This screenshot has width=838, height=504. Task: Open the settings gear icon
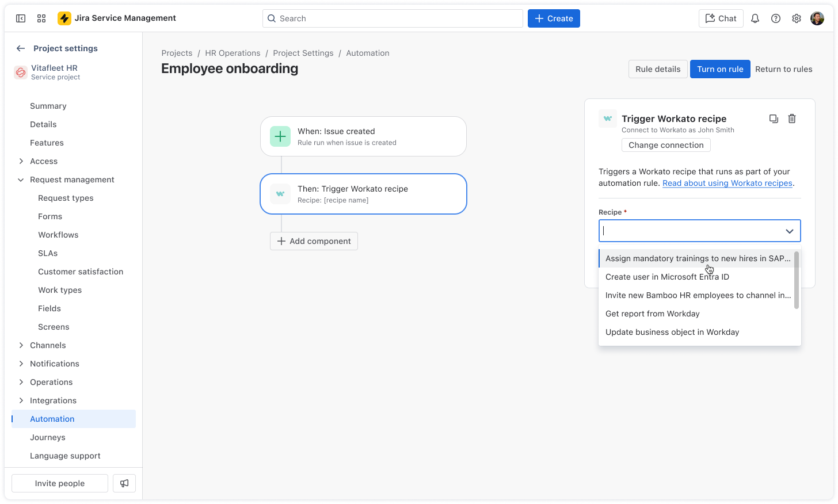(x=797, y=18)
